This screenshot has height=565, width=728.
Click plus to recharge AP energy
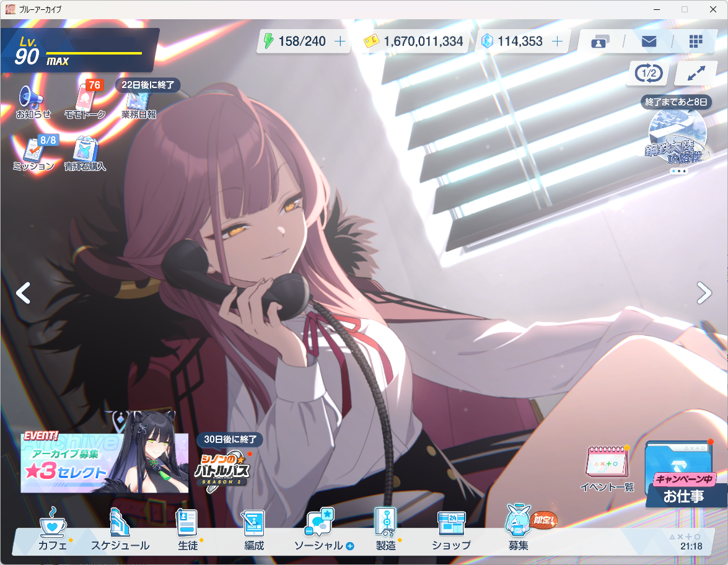pyautogui.click(x=340, y=42)
